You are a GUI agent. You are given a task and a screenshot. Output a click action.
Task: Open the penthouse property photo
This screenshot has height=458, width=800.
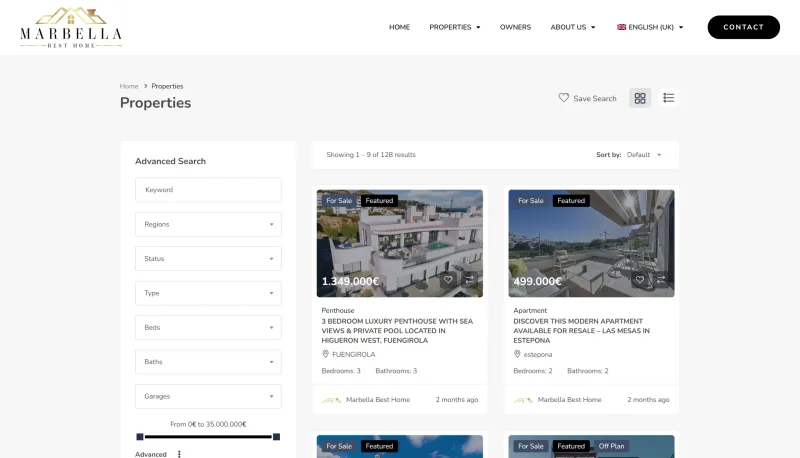(x=399, y=243)
